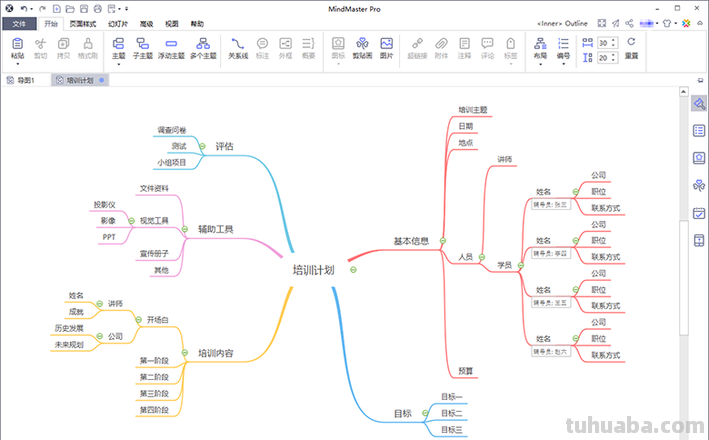The image size is (709, 440).
Task: Click the paper plane send icon
Action: coord(615,24)
